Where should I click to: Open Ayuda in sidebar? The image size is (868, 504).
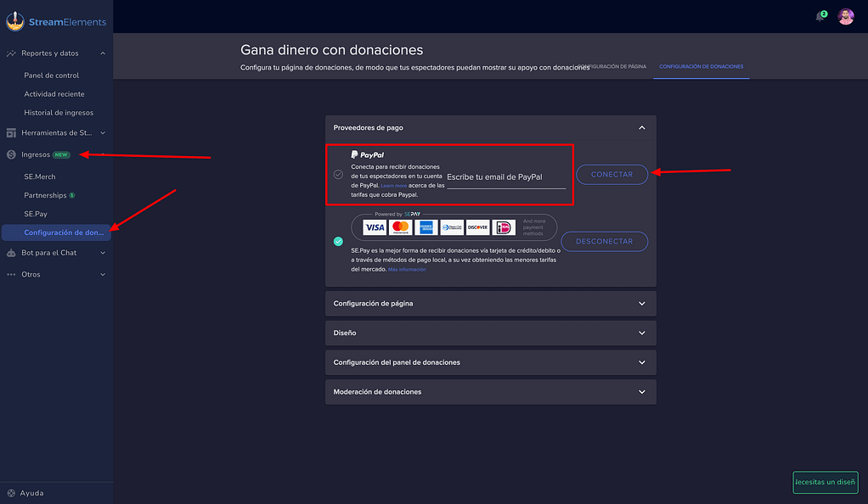(31, 493)
